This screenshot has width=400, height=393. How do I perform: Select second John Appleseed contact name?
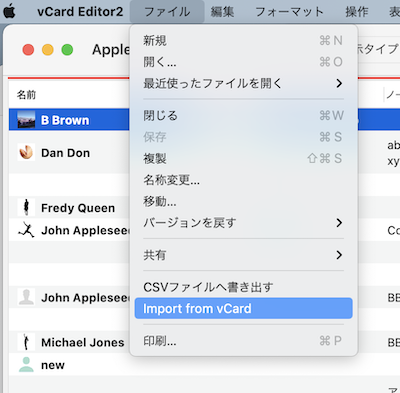tap(85, 297)
